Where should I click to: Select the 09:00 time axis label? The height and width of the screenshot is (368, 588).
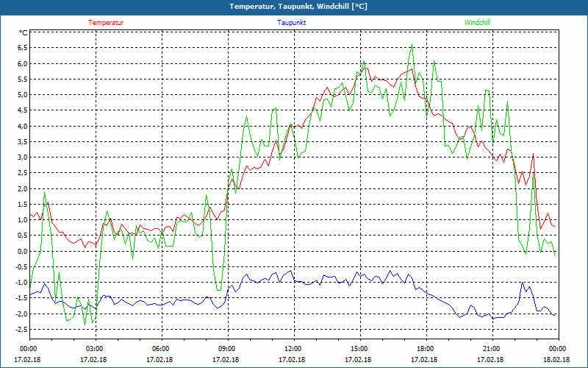tap(226, 348)
